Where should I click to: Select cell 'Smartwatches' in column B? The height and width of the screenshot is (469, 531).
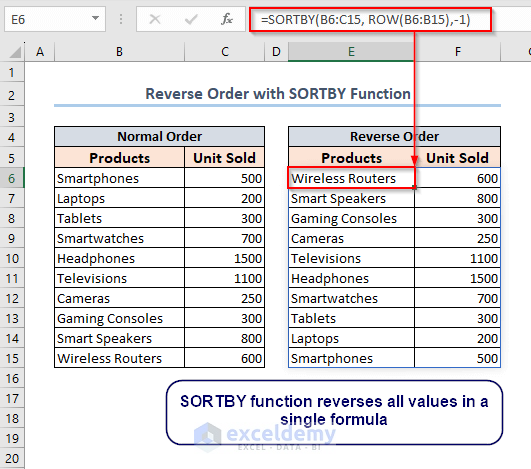click(x=120, y=238)
